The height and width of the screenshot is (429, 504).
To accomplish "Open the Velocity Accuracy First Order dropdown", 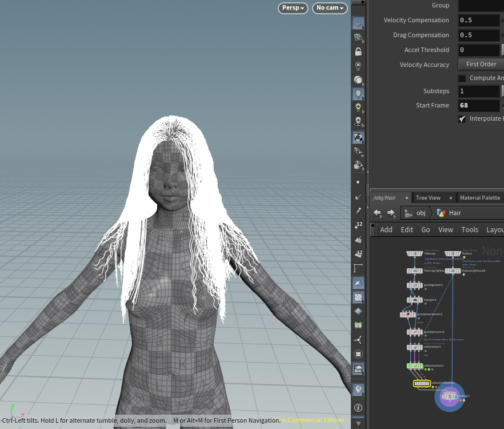I will click(x=481, y=65).
